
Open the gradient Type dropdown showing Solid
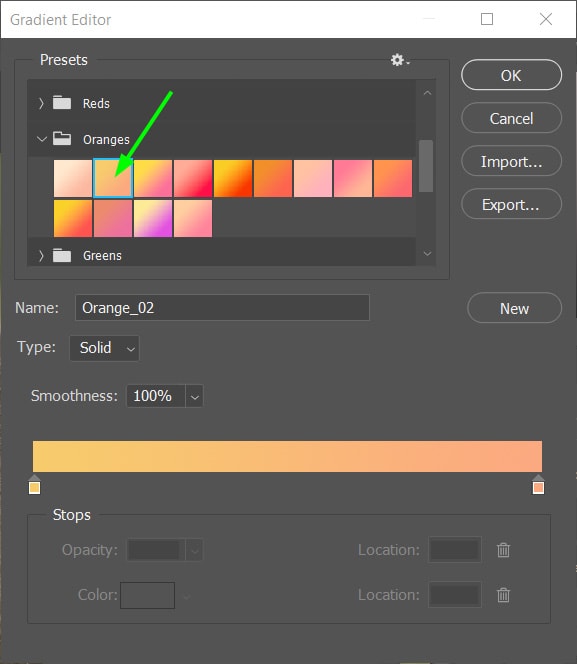coord(104,348)
